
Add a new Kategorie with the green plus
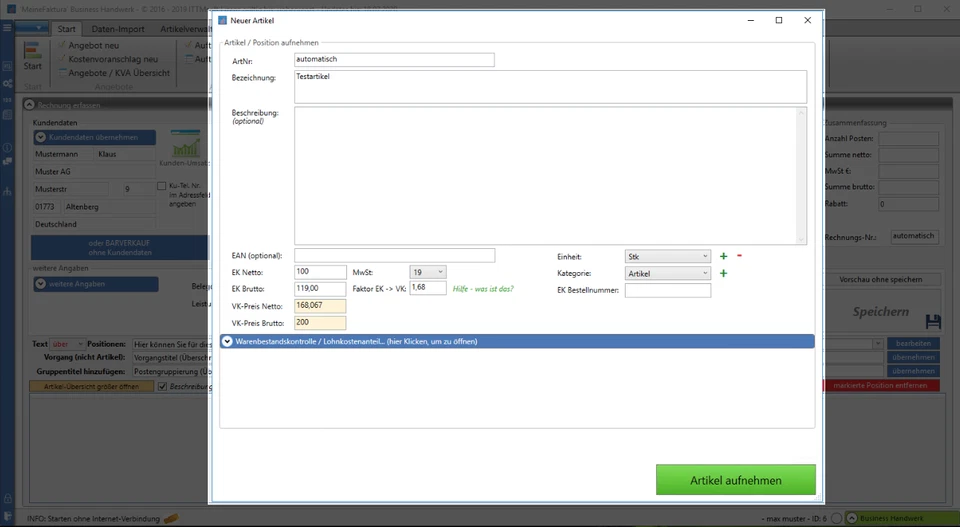point(723,273)
